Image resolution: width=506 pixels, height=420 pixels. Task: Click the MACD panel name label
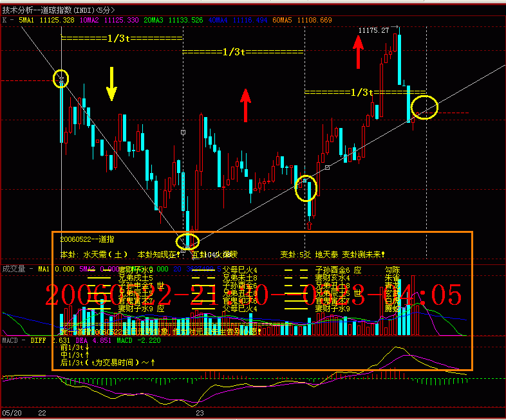(10, 340)
